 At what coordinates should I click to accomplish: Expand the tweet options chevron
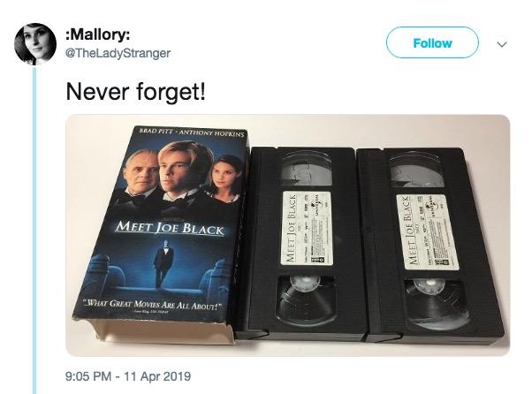(502, 44)
